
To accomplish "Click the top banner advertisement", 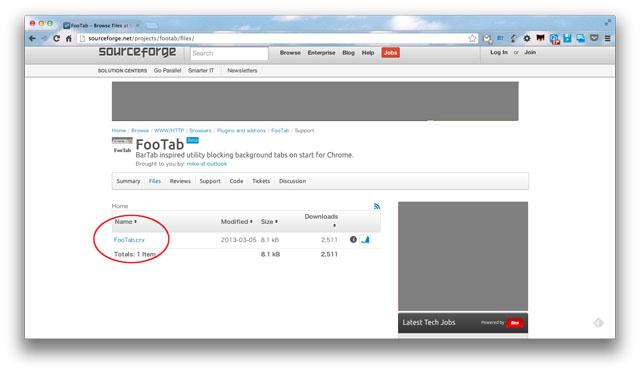I will pyautogui.click(x=315, y=101).
